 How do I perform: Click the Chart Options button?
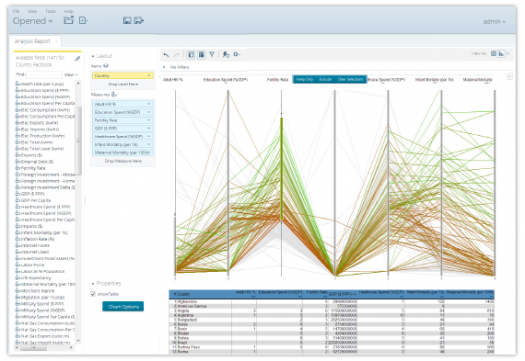pos(123,306)
